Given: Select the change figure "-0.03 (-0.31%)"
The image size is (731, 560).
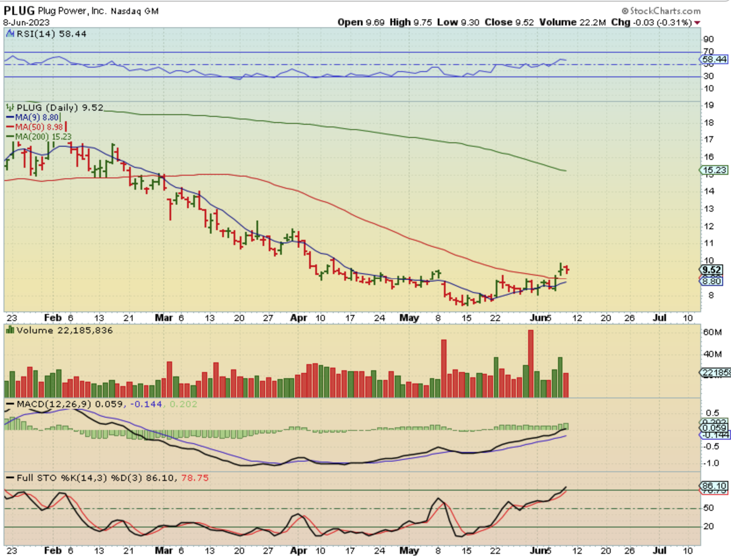Looking at the screenshot, I should click(x=663, y=22).
